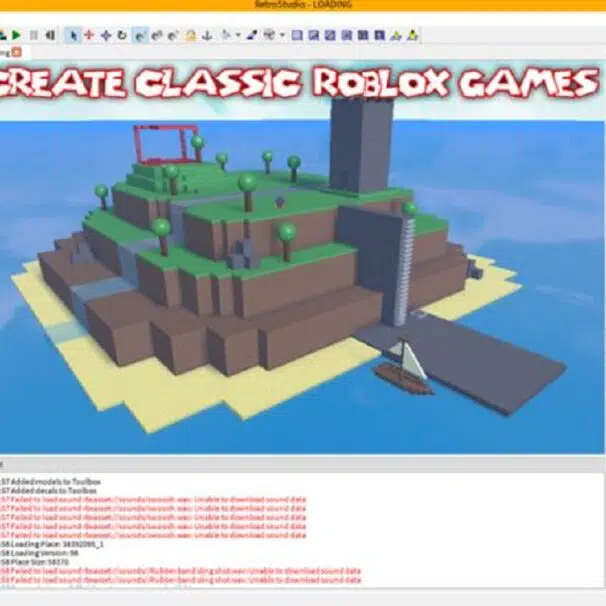Pick the circular-arrow Rotate tool
The height and width of the screenshot is (606, 606).
(x=123, y=35)
